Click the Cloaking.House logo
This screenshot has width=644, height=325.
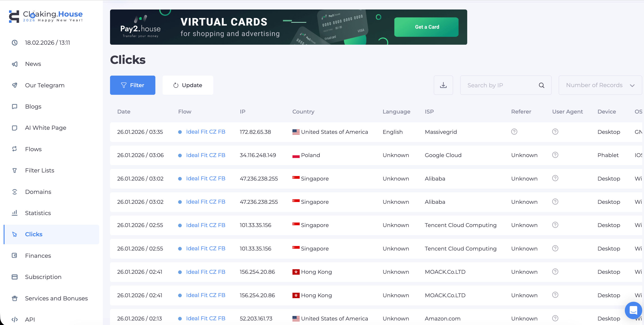coord(46,16)
